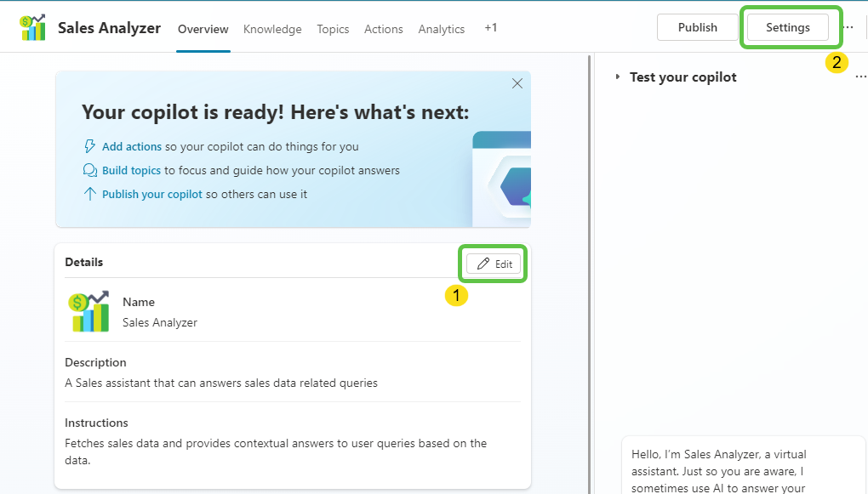Close the 'Your copilot is ready' banner
The width and height of the screenshot is (868, 494).
(517, 83)
